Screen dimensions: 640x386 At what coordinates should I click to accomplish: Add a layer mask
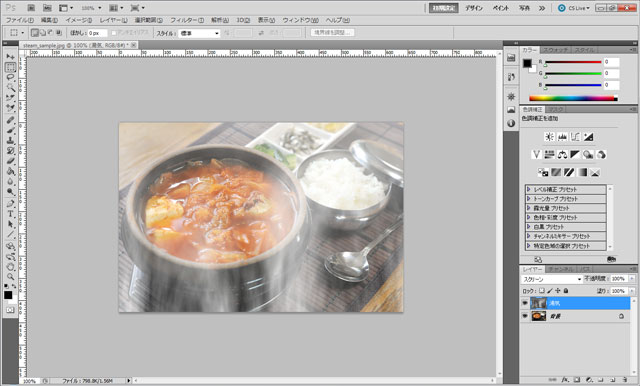[x=577, y=379]
